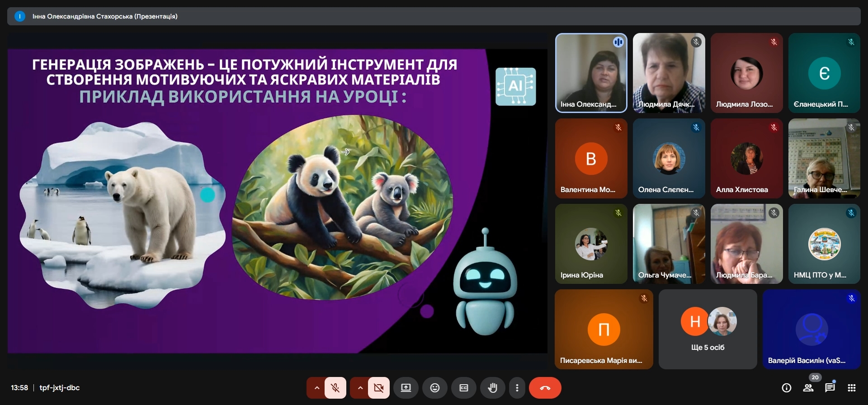Click the shared presentation slide
Screen dimensions: 868x405
click(x=277, y=201)
